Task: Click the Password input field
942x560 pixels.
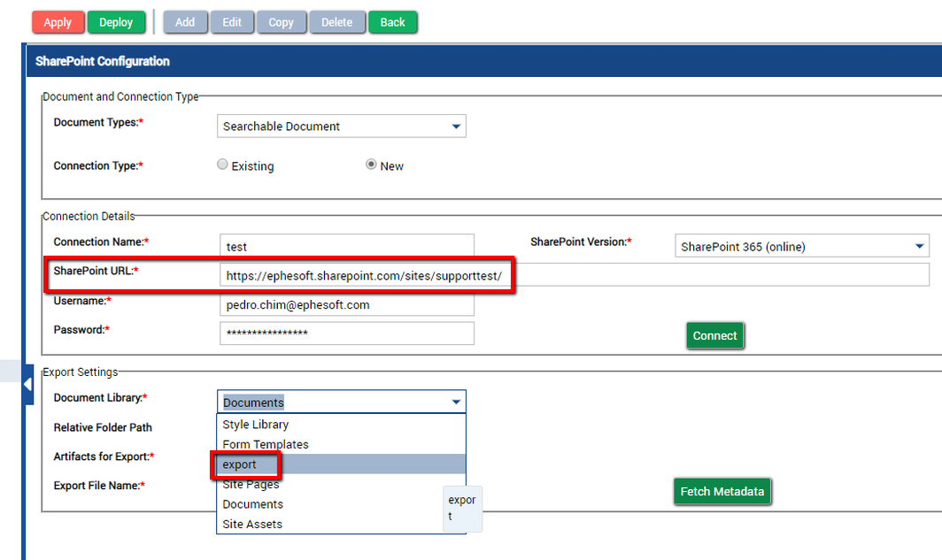Action: click(347, 334)
